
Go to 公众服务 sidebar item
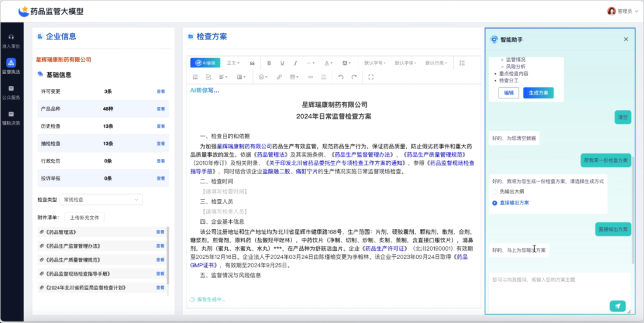(x=11, y=92)
